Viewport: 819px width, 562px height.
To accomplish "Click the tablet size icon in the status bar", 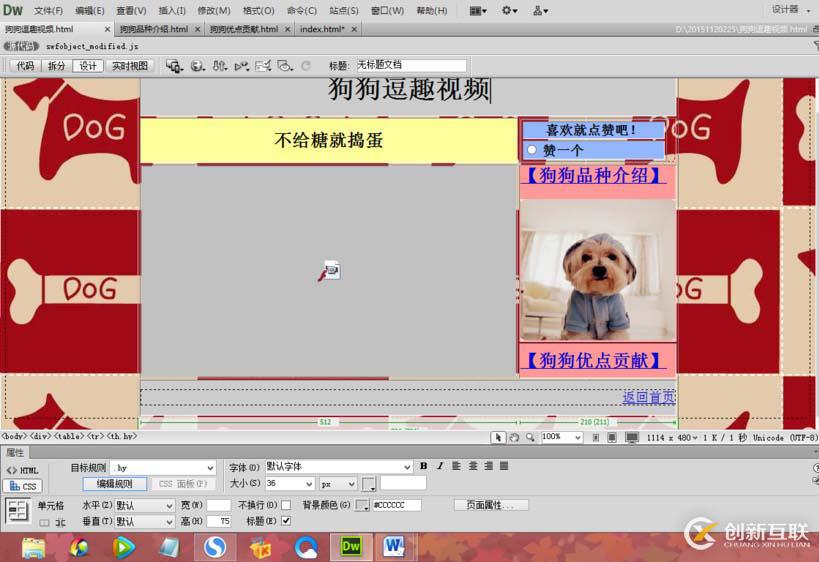I will 612,438.
